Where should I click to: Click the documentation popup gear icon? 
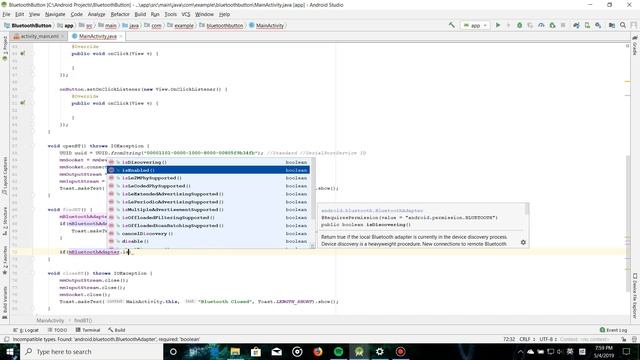(x=523, y=242)
